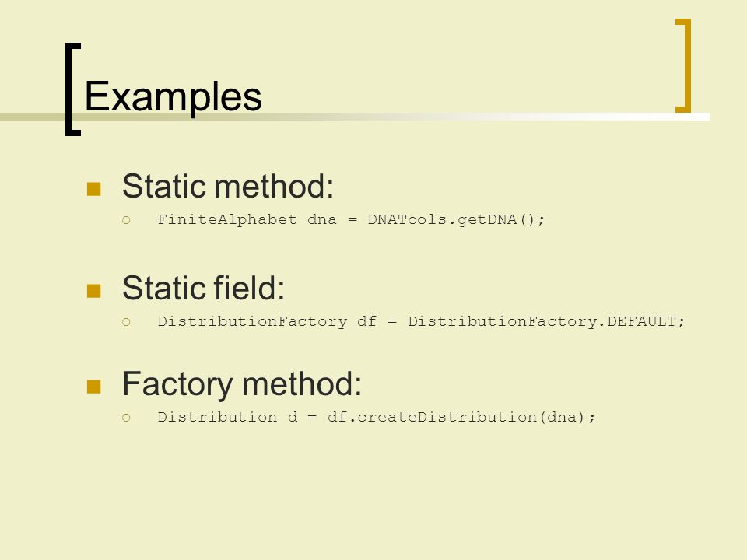
Task: Click the orange bullet beside Static method
Action: [x=94, y=189]
